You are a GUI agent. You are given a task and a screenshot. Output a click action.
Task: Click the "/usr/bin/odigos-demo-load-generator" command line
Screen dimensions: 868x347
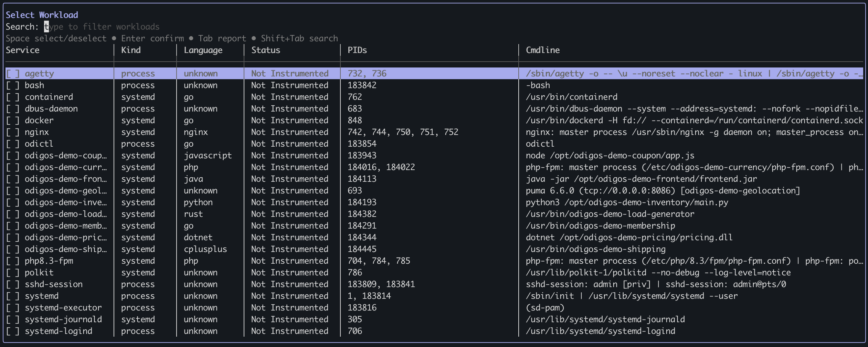point(610,214)
